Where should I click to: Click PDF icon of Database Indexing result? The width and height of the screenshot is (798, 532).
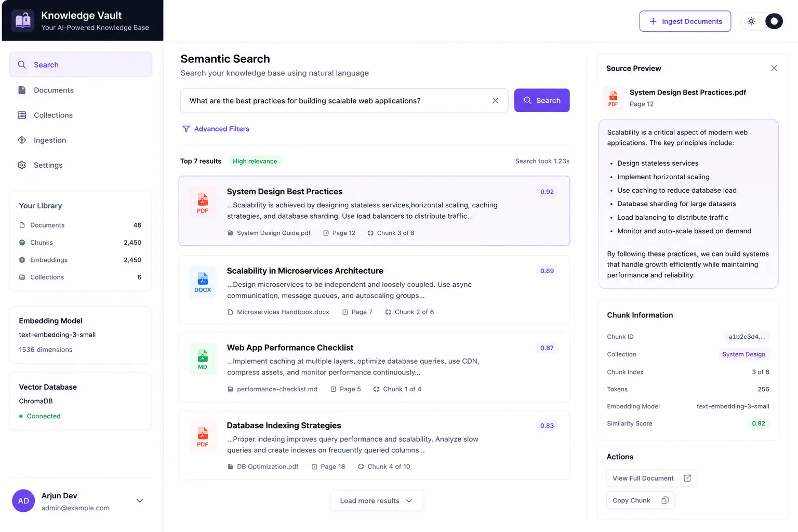203,437
